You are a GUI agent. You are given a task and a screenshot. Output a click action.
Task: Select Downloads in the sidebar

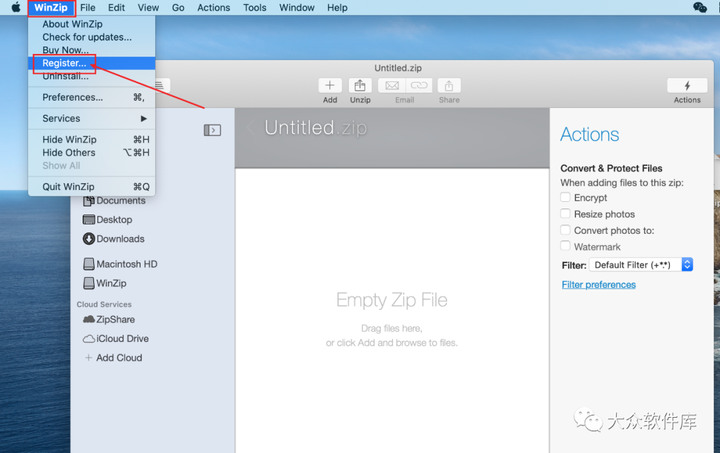point(113,239)
